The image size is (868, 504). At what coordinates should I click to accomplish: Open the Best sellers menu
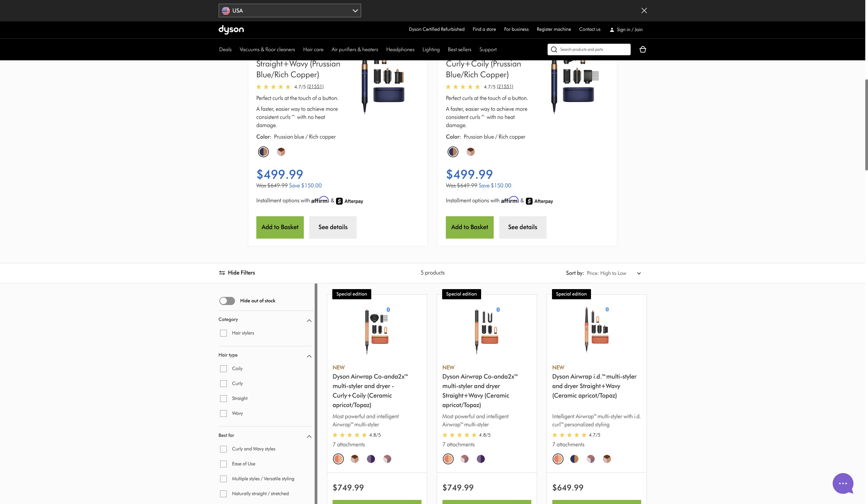click(x=459, y=49)
